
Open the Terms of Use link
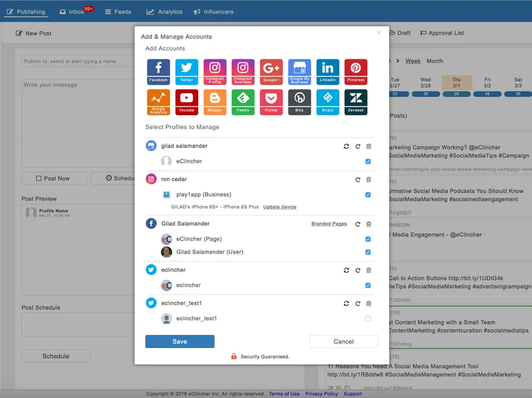click(285, 394)
